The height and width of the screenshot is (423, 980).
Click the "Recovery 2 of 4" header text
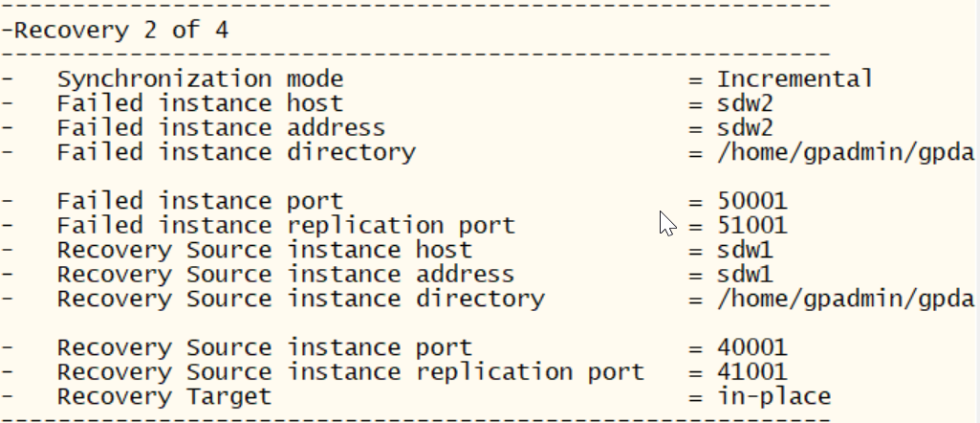pyautogui.click(x=121, y=30)
